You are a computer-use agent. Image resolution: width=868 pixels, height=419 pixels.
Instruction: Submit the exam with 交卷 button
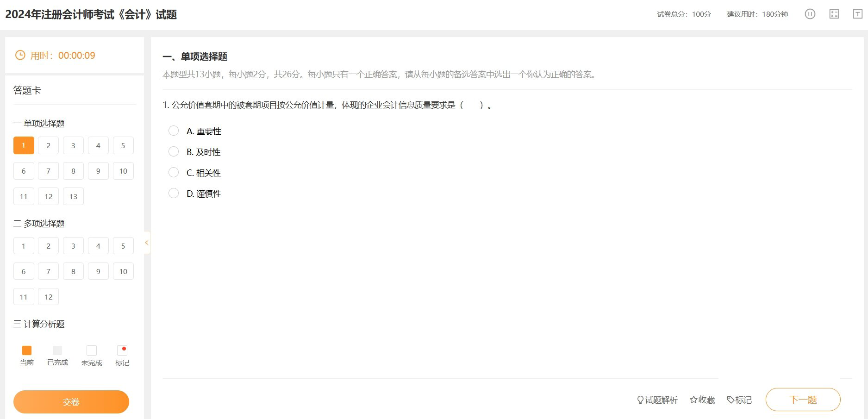(71, 402)
